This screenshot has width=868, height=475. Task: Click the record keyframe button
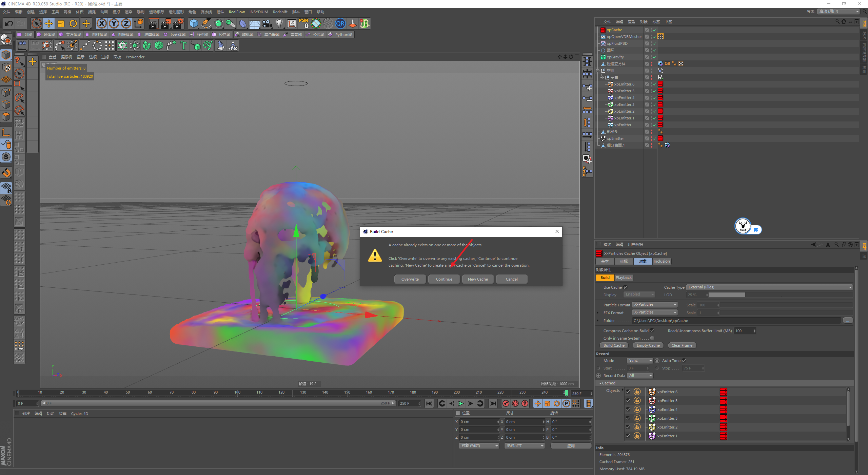pyautogui.click(x=506, y=403)
